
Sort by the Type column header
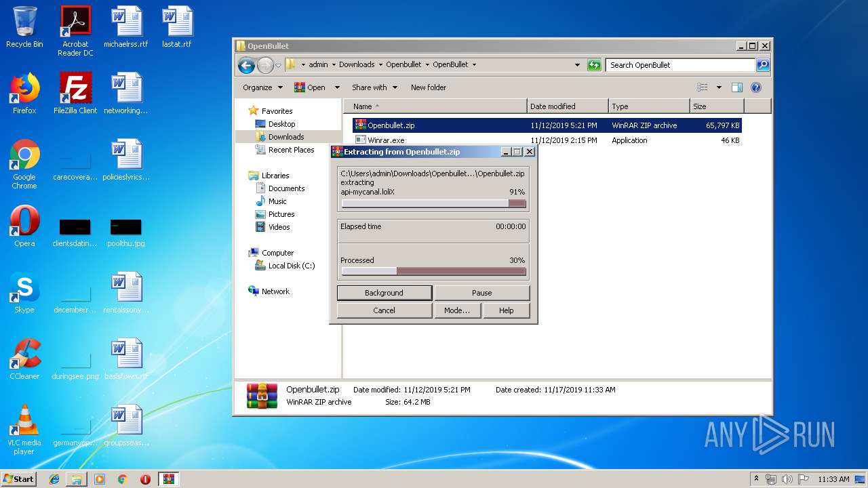pyautogui.click(x=649, y=106)
